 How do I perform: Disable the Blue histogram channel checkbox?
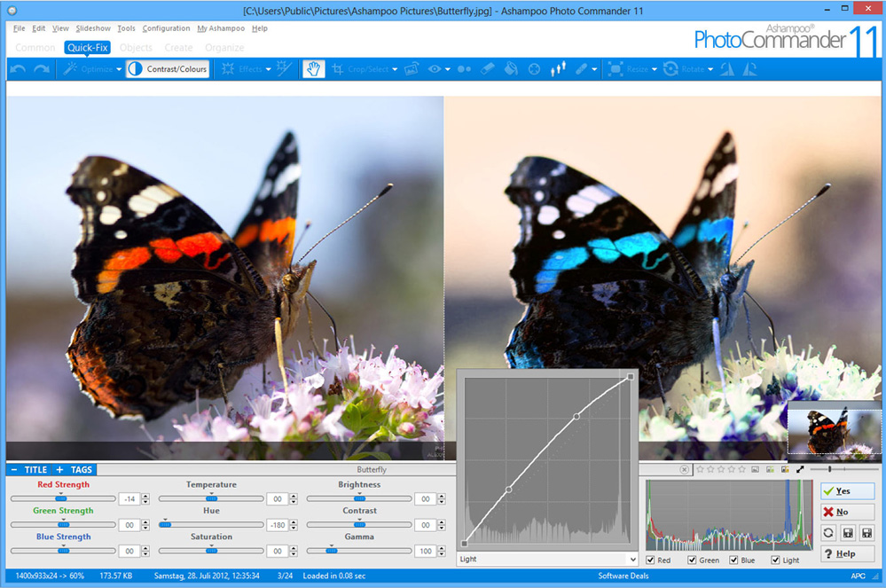[734, 561]
